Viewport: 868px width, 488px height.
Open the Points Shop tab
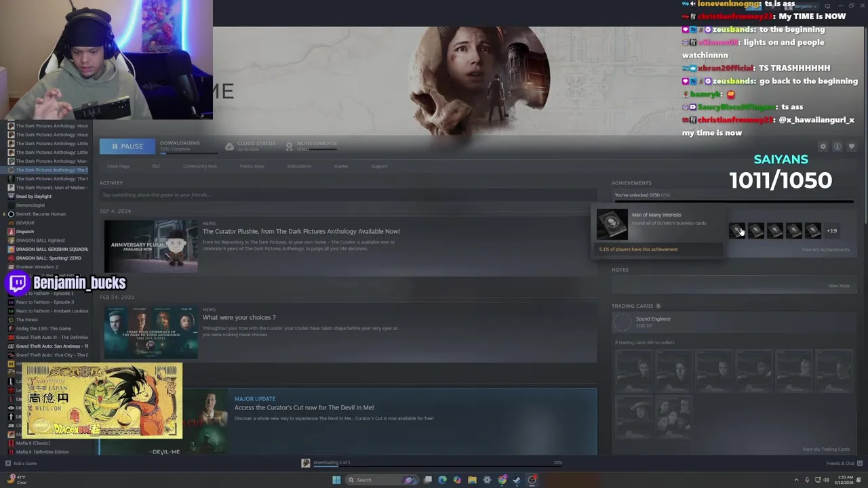(x=252, y=166)
